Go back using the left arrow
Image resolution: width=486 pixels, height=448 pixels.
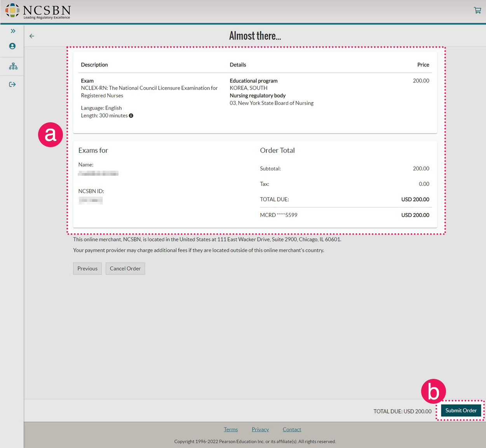point(32,36)
